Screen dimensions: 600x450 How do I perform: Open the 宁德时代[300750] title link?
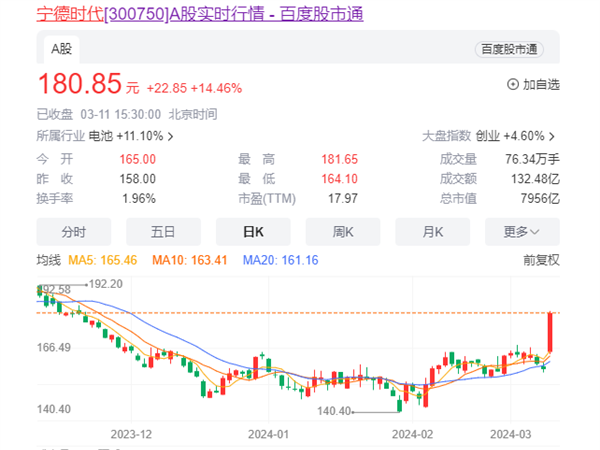(102, 16)
